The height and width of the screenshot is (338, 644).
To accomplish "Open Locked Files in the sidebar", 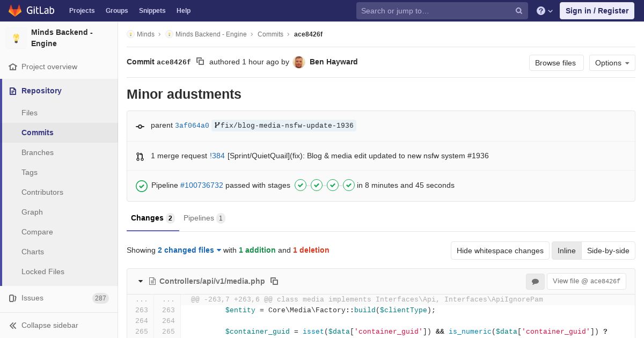I will (43, 271).
